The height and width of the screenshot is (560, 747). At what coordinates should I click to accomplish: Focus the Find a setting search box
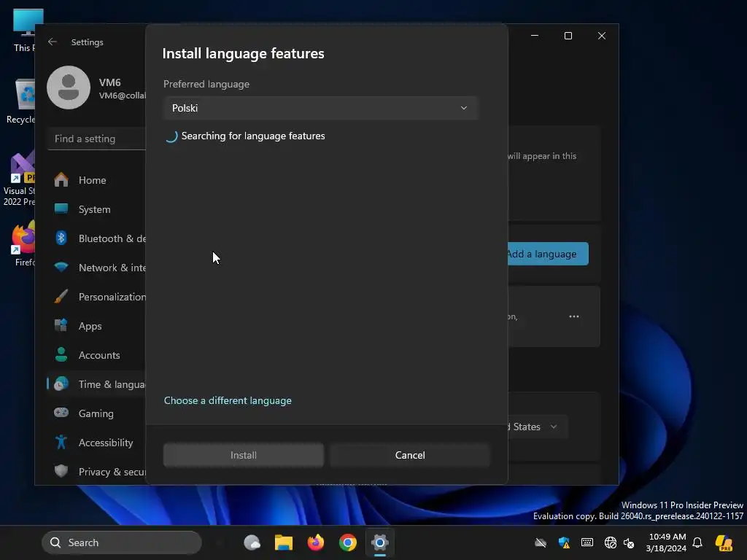coord(97,139)
